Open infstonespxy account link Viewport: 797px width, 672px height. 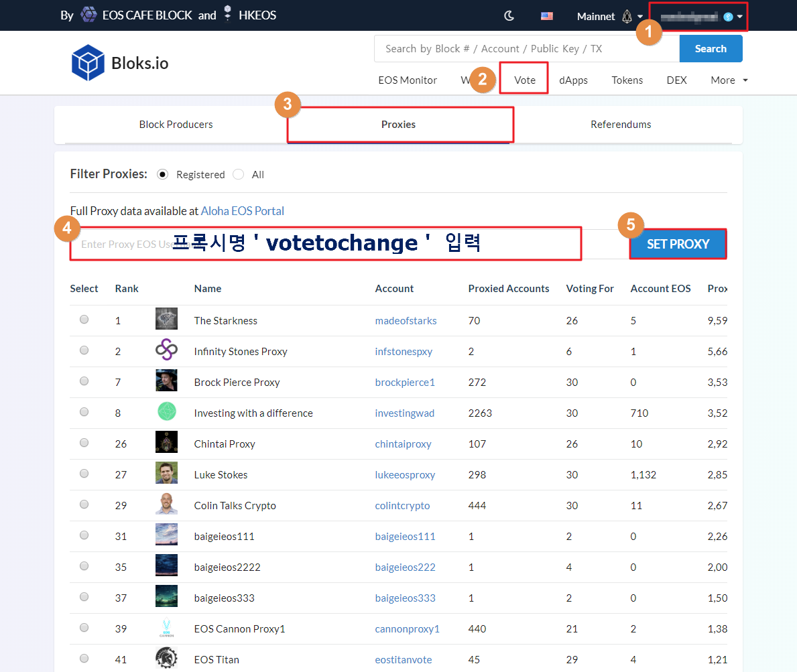coord(404,352)
